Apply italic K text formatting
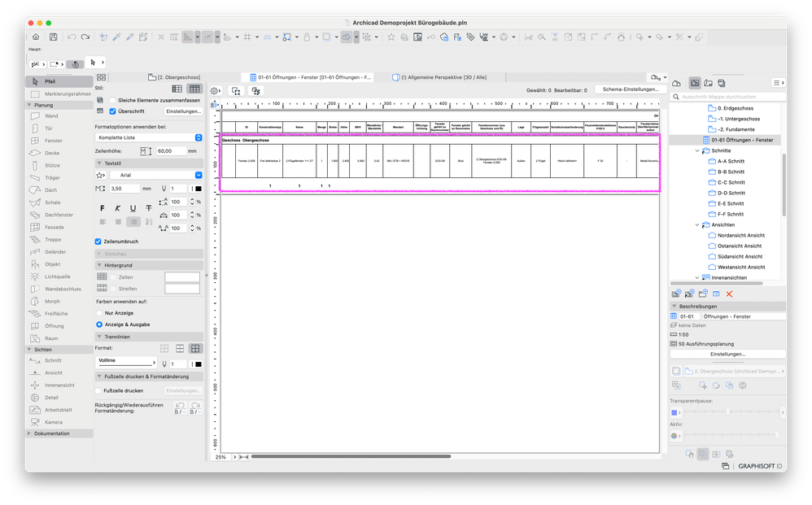This screenshot has width=812, height=505. click(117, 208)
